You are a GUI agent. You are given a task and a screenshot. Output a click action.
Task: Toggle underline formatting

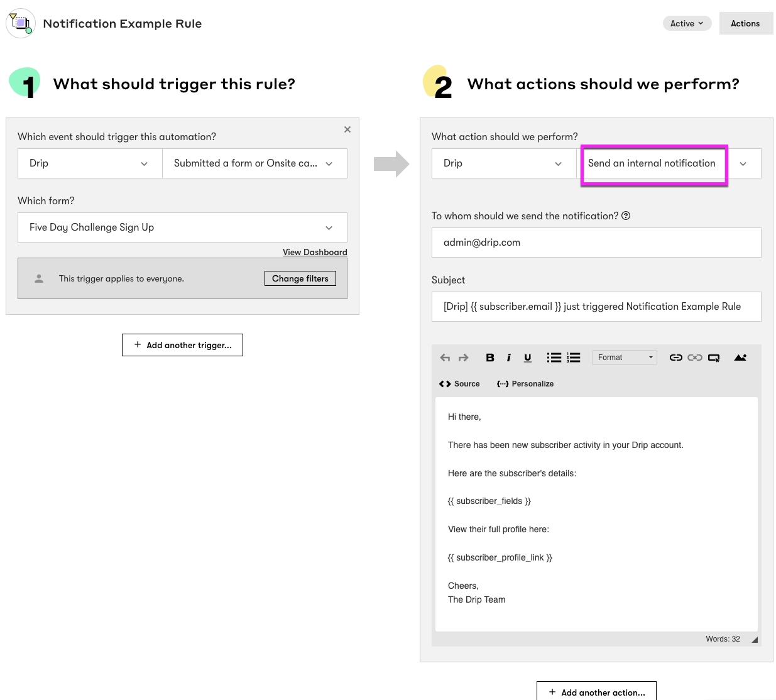528,358
